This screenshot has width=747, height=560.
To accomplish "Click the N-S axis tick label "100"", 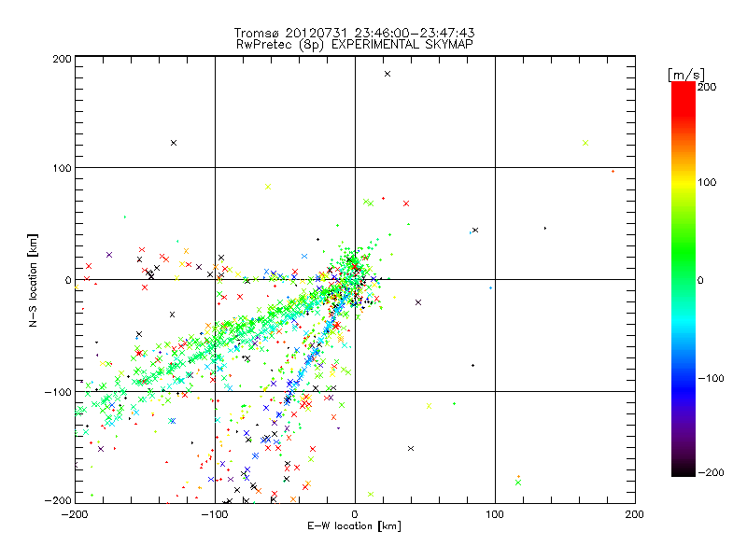I will click(63, 168).
